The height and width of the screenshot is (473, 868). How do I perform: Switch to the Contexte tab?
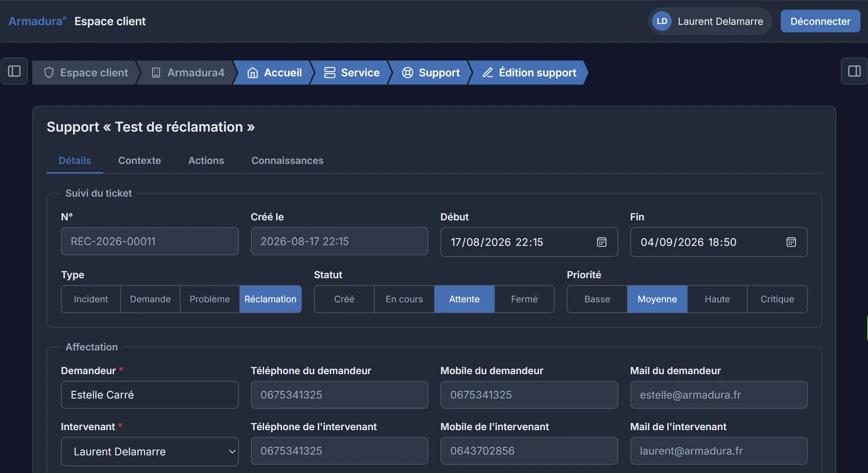point(139,161)
